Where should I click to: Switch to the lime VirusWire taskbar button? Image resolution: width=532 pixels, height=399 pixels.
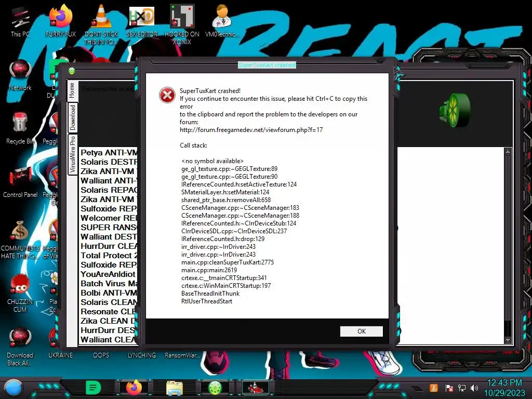click(215, 388)
